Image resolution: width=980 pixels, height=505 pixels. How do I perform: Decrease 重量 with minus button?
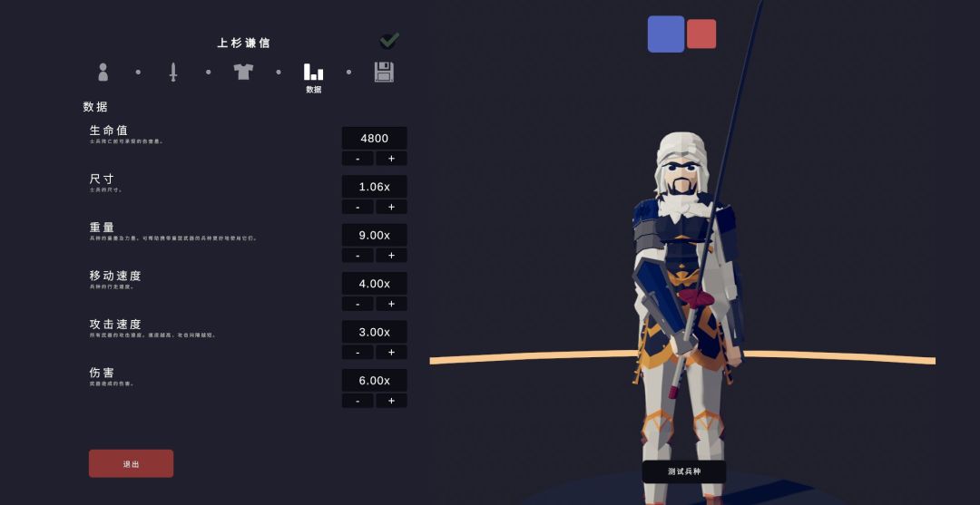(358, 256)
